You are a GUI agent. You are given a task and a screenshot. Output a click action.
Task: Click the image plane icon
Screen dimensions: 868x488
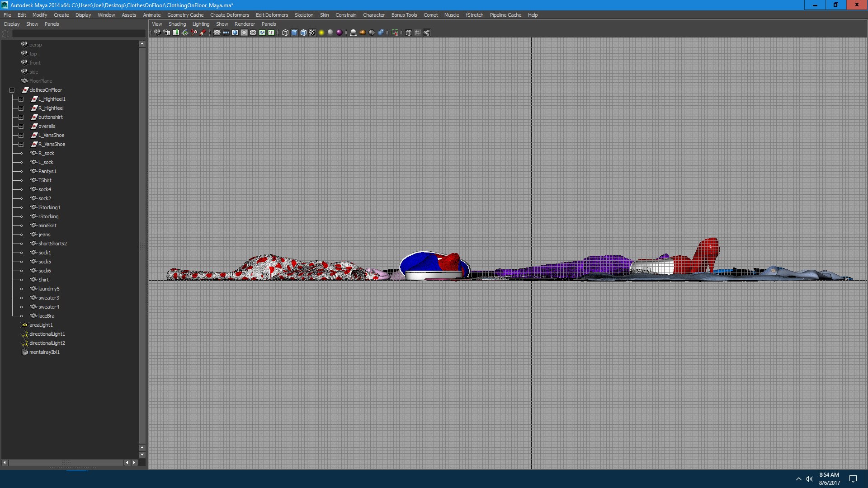(185, 33)
